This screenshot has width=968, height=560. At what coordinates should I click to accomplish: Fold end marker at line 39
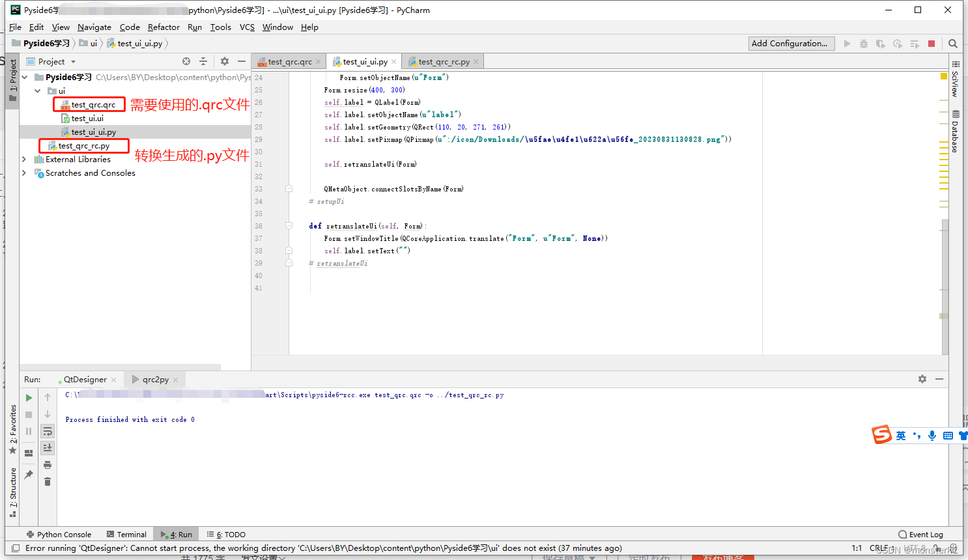coord(289,263)
